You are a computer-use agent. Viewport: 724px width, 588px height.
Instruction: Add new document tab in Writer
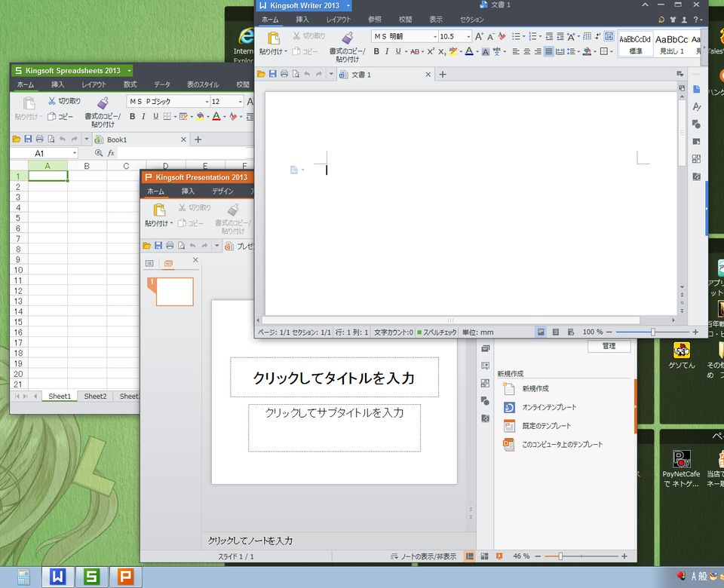pos(443,74)
